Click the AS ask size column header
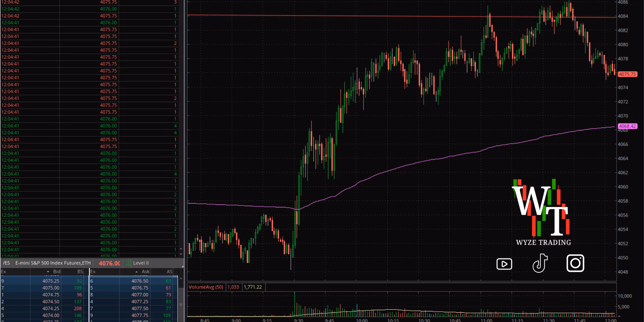 coord(169,271)
